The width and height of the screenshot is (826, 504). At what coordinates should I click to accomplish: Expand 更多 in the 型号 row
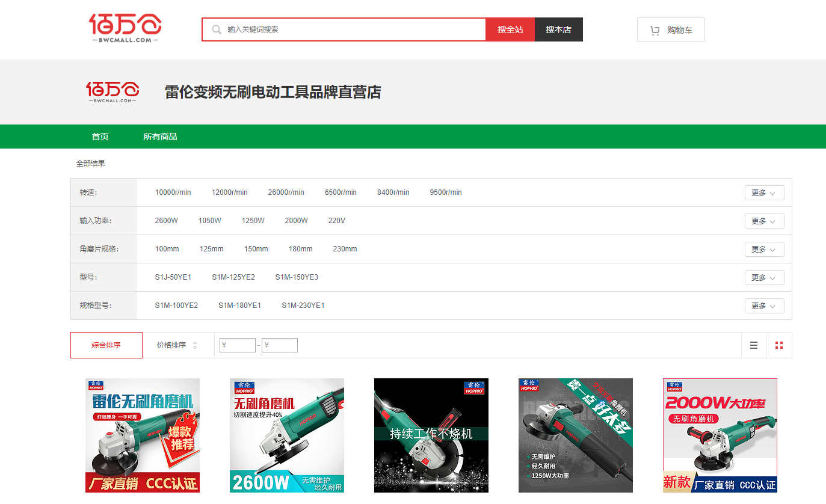click(x=765, y=277)
